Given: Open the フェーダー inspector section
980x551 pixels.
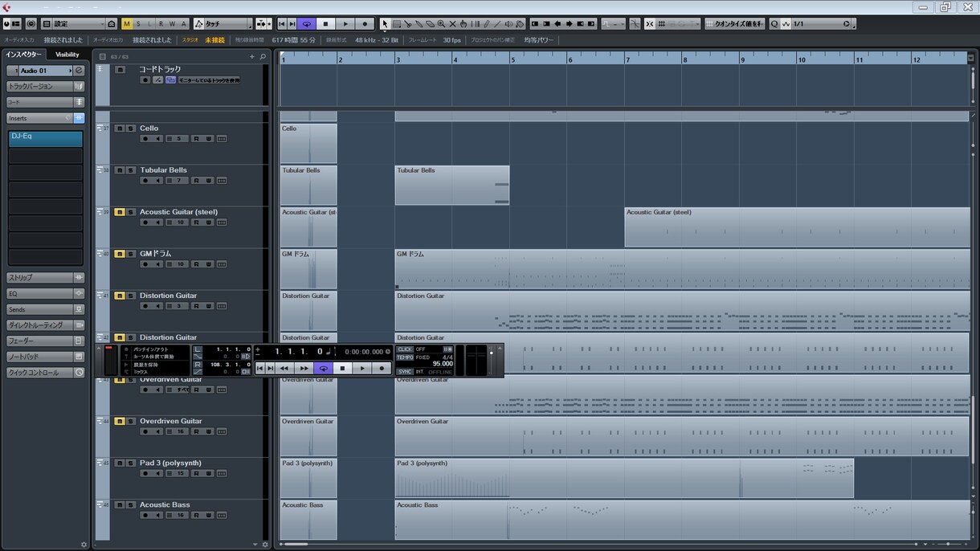Looking at the screenshot, I should click(45, 341).
